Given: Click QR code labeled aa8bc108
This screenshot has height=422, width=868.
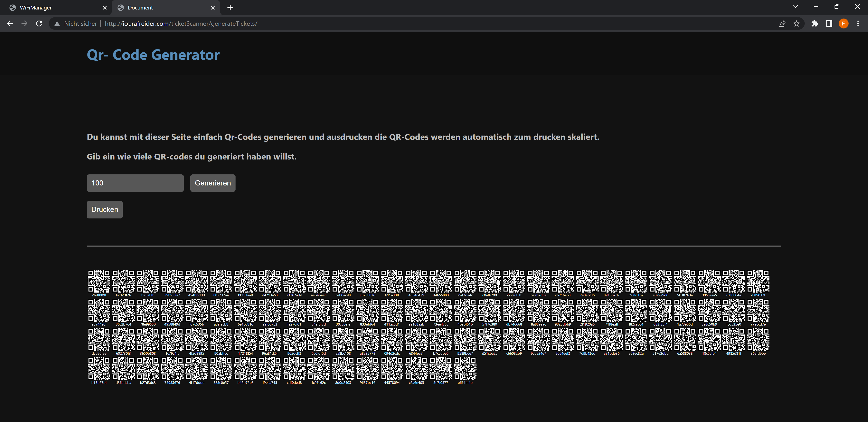Looking at the screenshot, I should tap(343, 340).
